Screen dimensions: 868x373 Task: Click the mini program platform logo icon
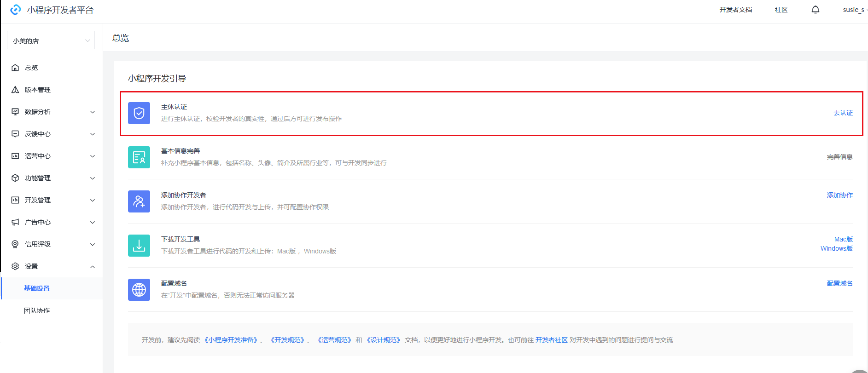16,10
